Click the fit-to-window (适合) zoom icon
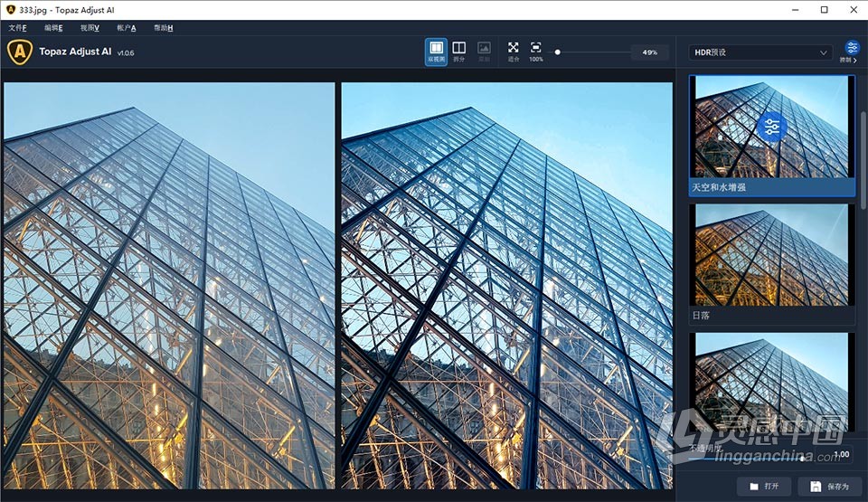 [514, 51]
